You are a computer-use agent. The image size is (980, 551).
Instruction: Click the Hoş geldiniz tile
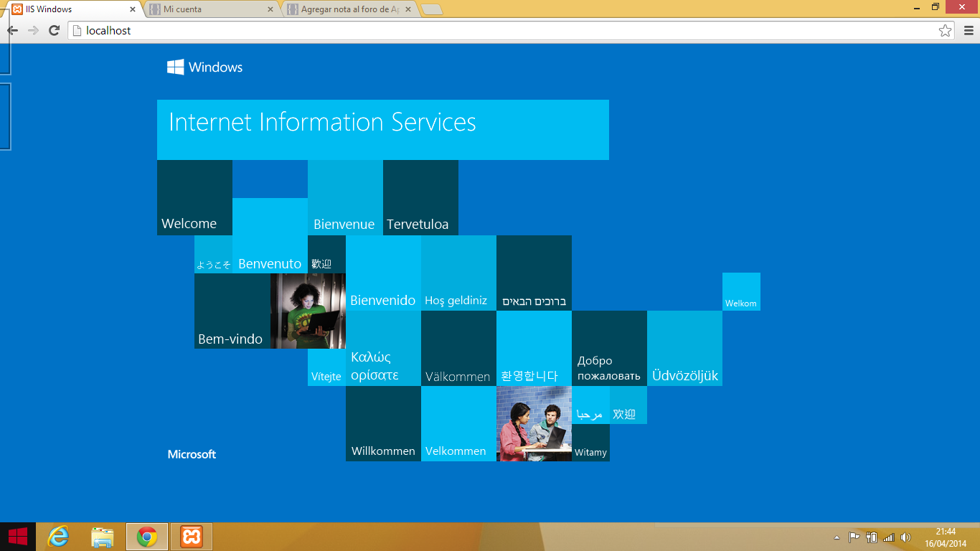click(x=458, y=273)
